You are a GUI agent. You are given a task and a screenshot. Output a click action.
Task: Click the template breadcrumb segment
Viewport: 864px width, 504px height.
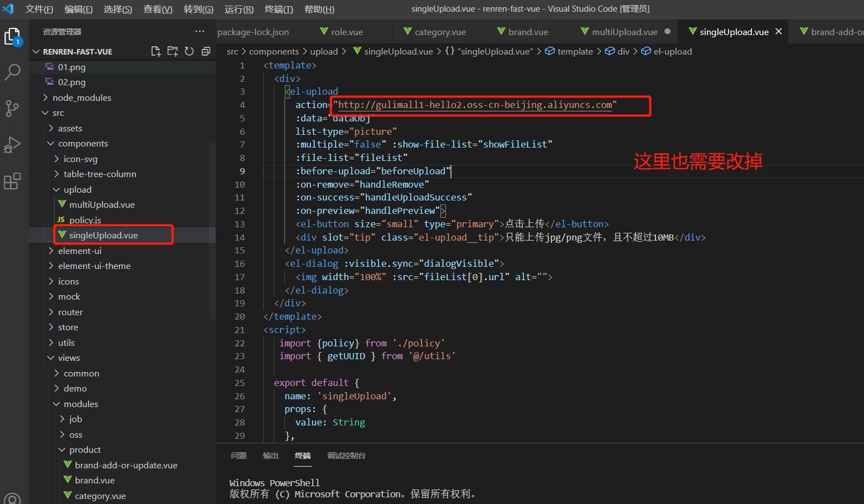point(575,51)
